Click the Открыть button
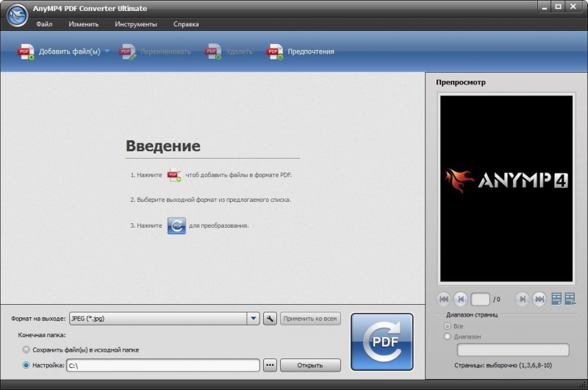The width and height of the screenshot is (588, 390). pyautogui.click(x=310, y=365)
